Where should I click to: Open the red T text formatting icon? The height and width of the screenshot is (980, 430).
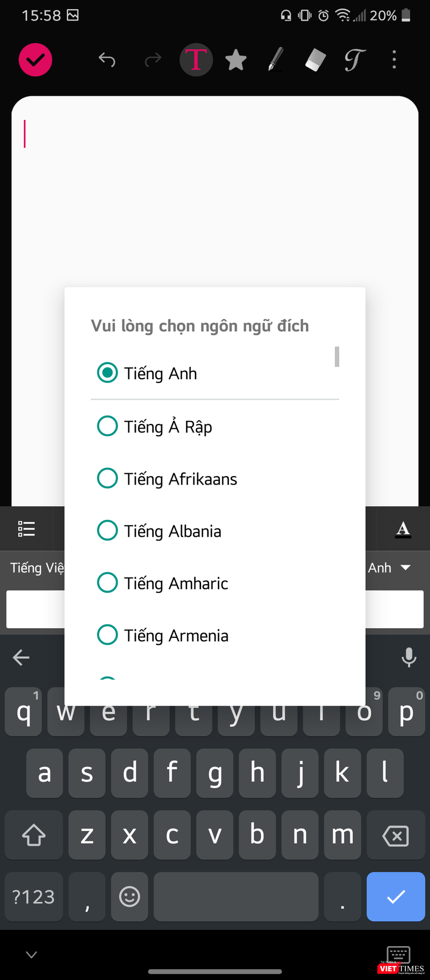[196, 60]
